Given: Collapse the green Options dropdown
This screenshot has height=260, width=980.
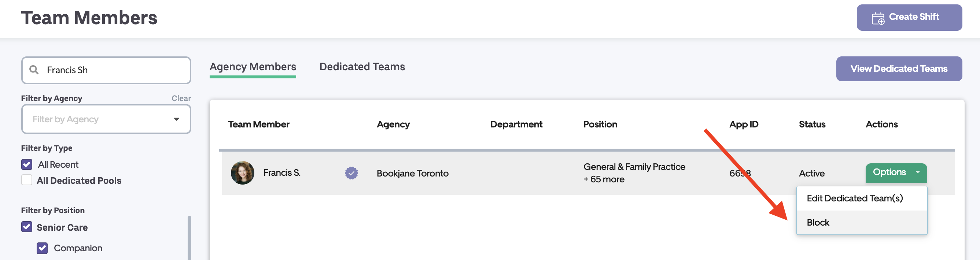Looking at the screenshot, I should 896,172.
